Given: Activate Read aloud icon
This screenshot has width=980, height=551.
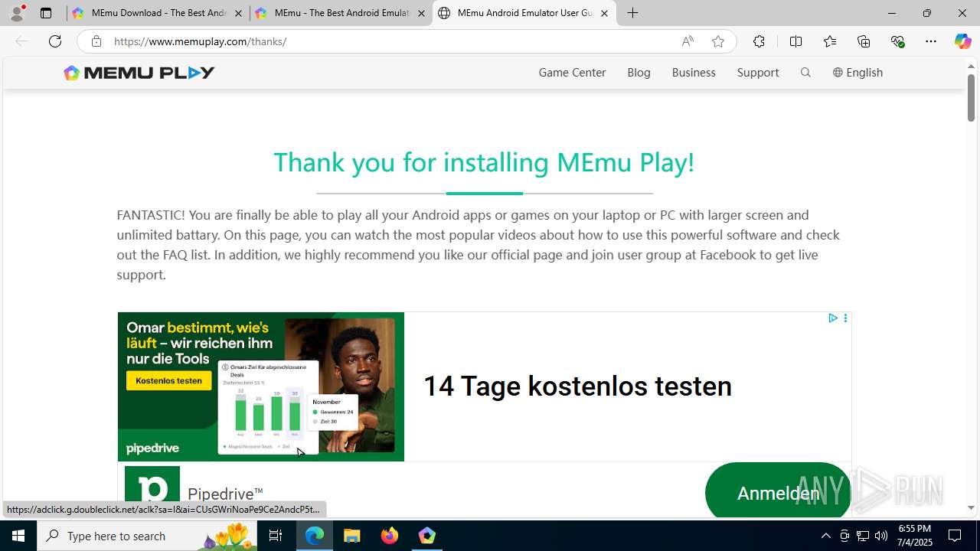Looking at the screenshot, I should tap(688, 41).
